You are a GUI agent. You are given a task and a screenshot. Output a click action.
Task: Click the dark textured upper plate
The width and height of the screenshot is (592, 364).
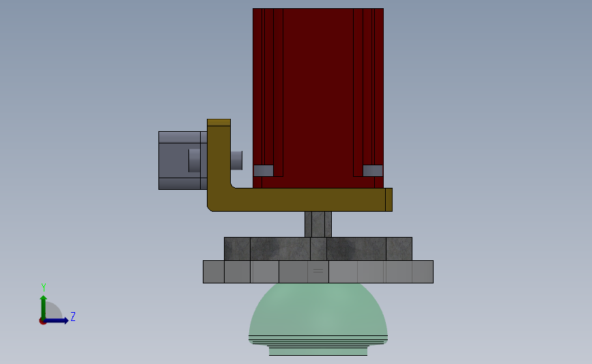coord(318,249)
